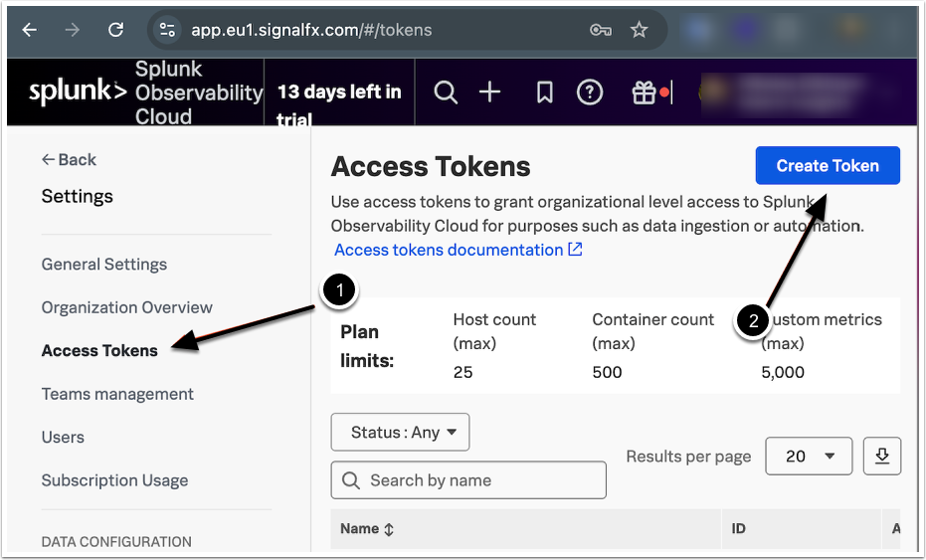Reload the page with the refresh icon
Screen dimensions: 926x560
coord(115,30)
